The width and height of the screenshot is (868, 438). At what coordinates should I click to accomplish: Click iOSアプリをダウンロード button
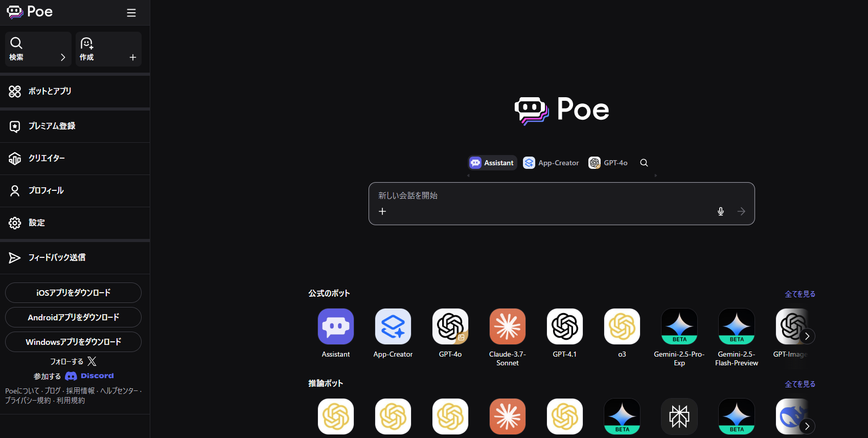coord(73,293)
